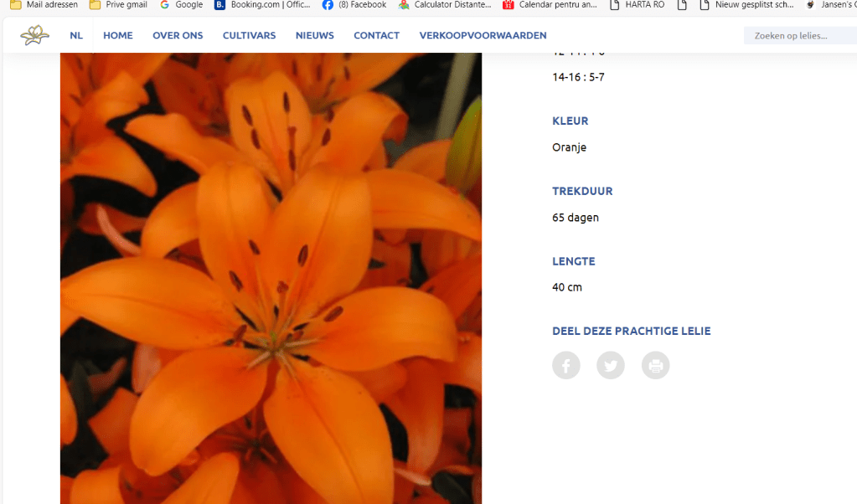Open the CULTIVARS menu item
857x504 pixels.
[249, 35]
